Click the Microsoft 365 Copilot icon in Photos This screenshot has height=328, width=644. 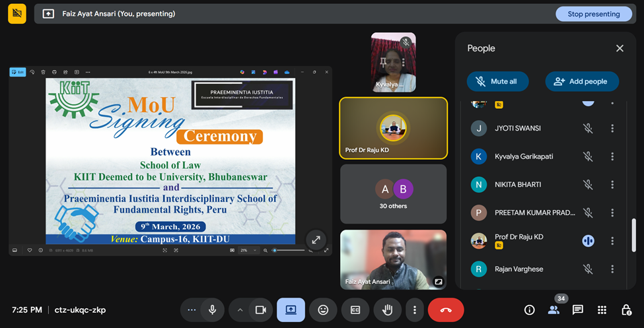pyautogui.click(x=242, y=72)
